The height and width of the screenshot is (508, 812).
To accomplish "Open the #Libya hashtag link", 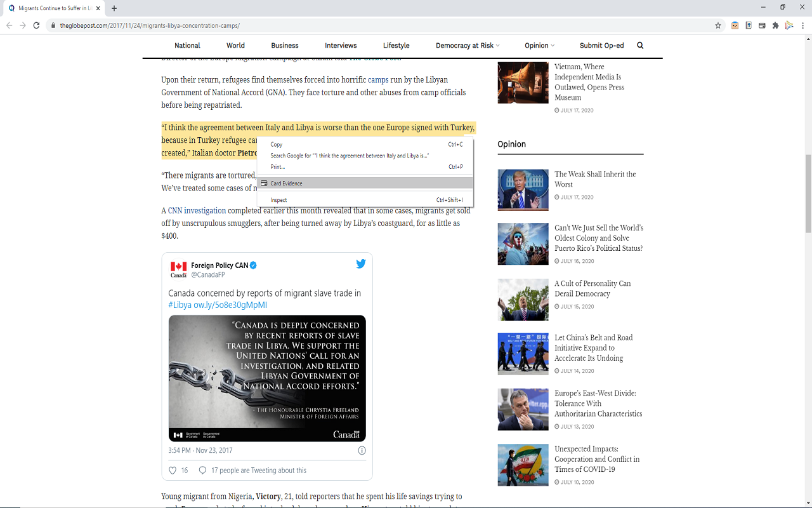I will click(x=180, y=305).
